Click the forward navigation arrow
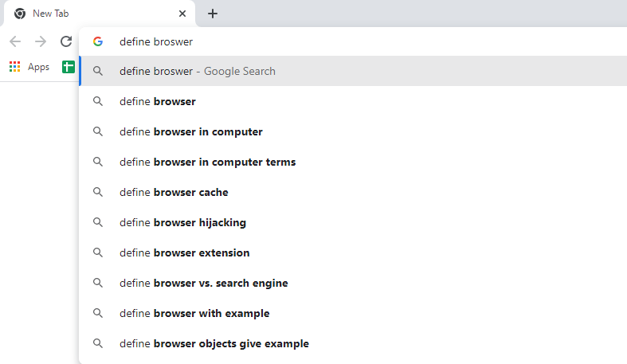Screen dimensions: 627x364 click(41, 41)
